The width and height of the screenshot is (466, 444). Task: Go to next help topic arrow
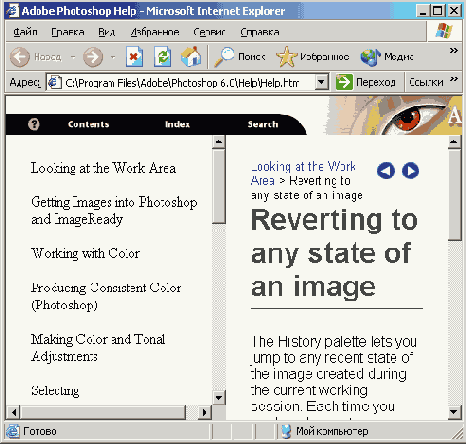click(x=410, y=171)
